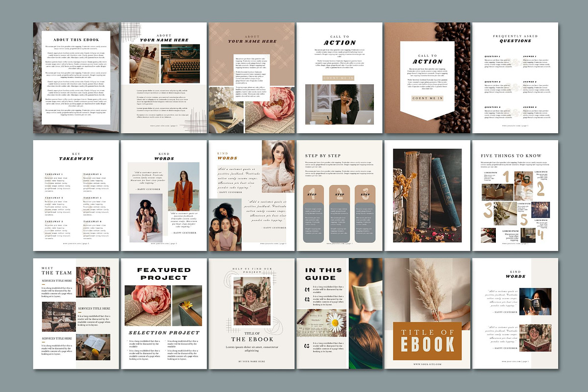Click the MEET THE TEAM heading
Viewport: 588px width, 392px height.
tap(57, 270)
